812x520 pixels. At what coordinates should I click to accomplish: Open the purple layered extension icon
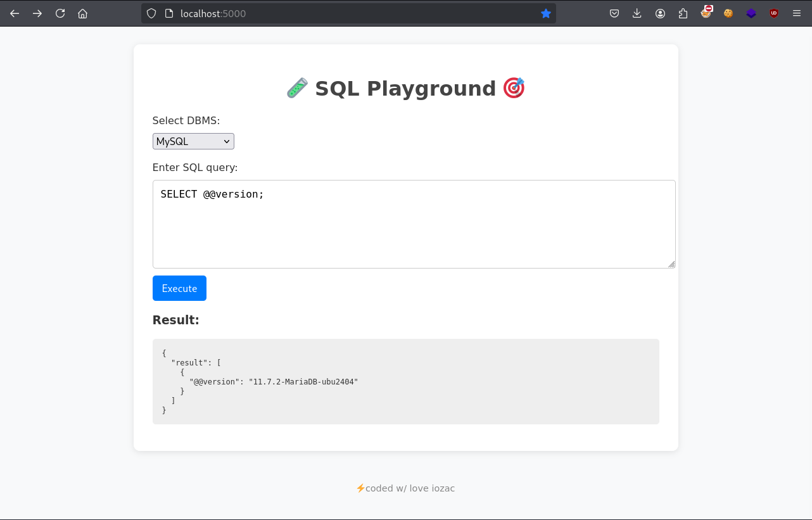pos(751,13)
